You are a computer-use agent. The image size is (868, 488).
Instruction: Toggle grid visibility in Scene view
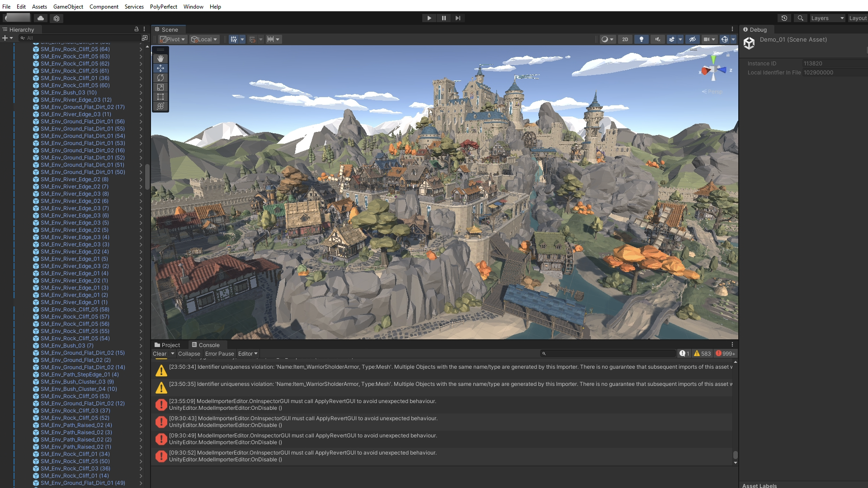pyautogui.click(x=233, y=39)
